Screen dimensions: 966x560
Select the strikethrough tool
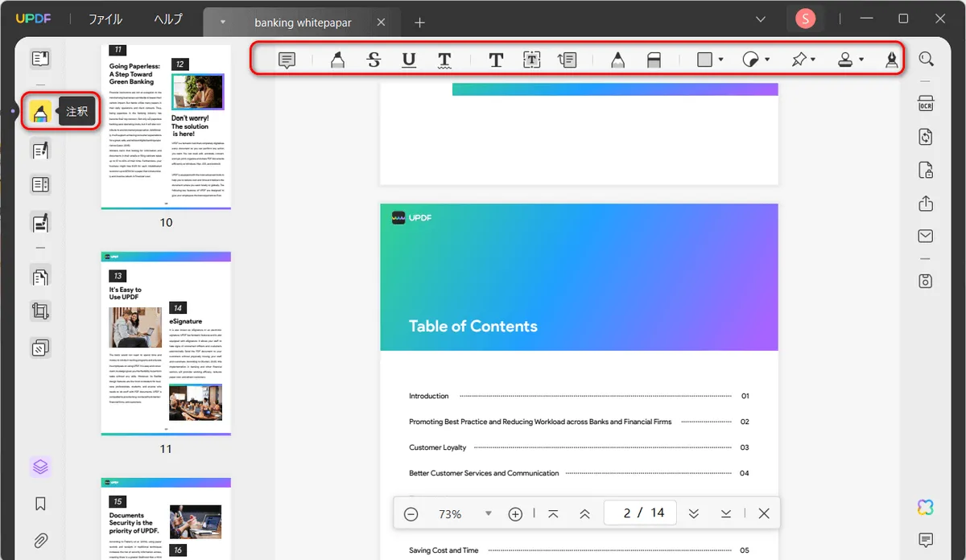pyautogui.click(x=374, y=60)
